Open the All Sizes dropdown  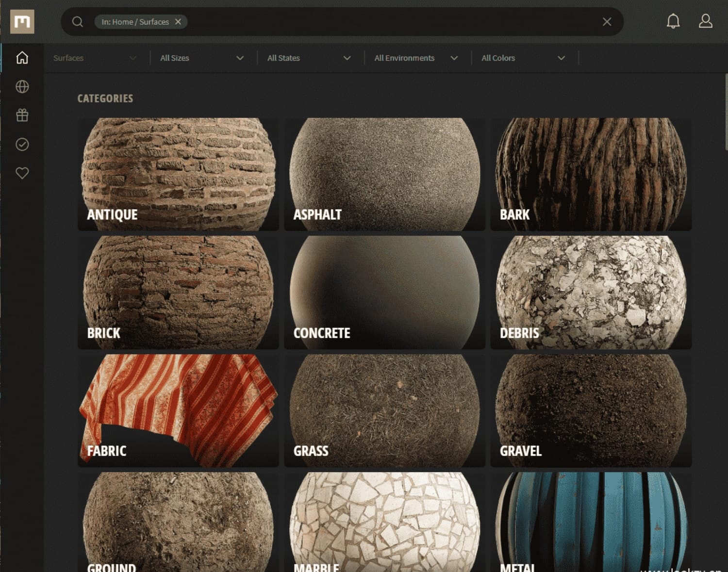click(x=201, y=58)
